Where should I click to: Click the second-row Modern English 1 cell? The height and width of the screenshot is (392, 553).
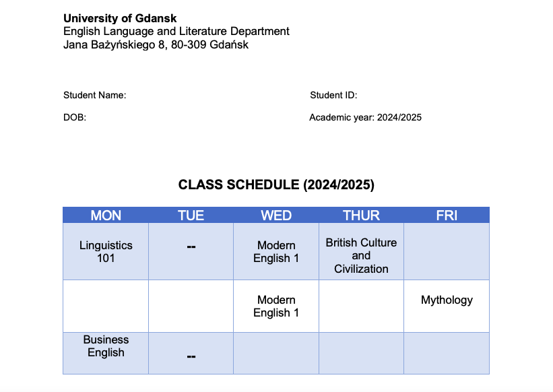coord(276,306)
